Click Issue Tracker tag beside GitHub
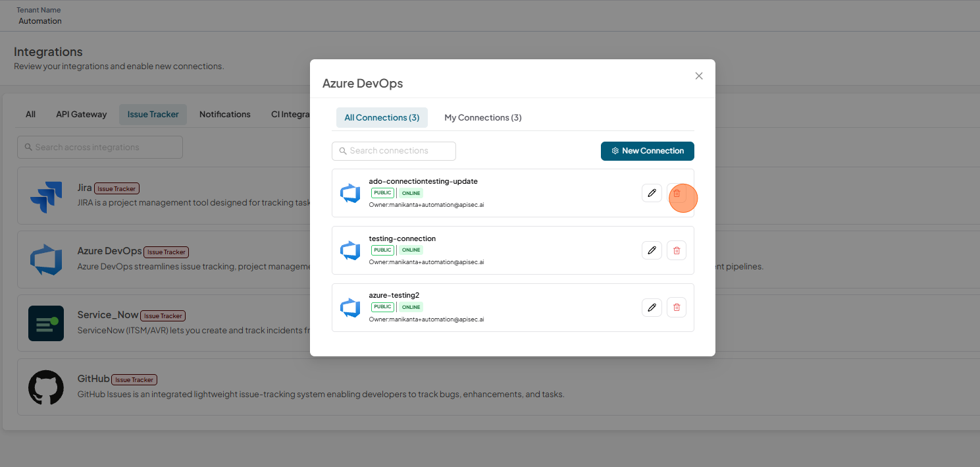 (x=134, y=379)
